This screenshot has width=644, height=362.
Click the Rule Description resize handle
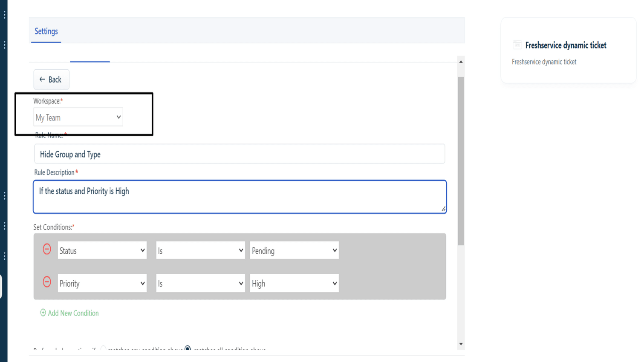444,209
